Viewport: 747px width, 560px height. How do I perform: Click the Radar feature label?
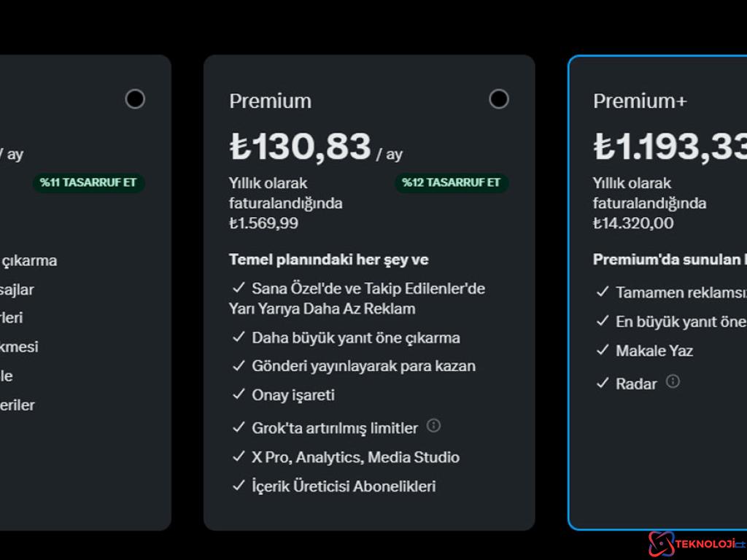[x=636, y=384]
